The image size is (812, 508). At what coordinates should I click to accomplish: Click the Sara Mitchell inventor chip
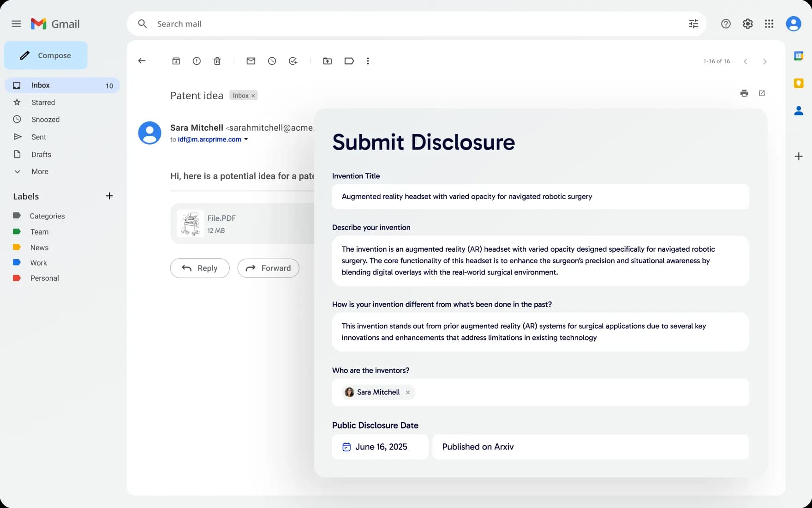click(x=378, y=393)
